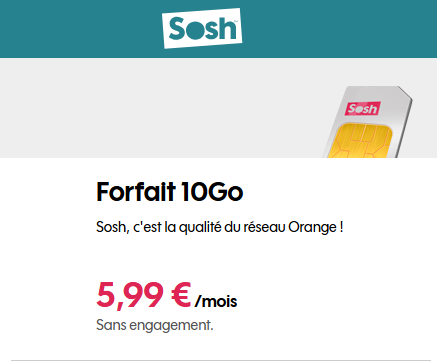Click the empty grey banner area
This screenshot has width=437, height=364.
pyautogui.click(x=160, y=108)
